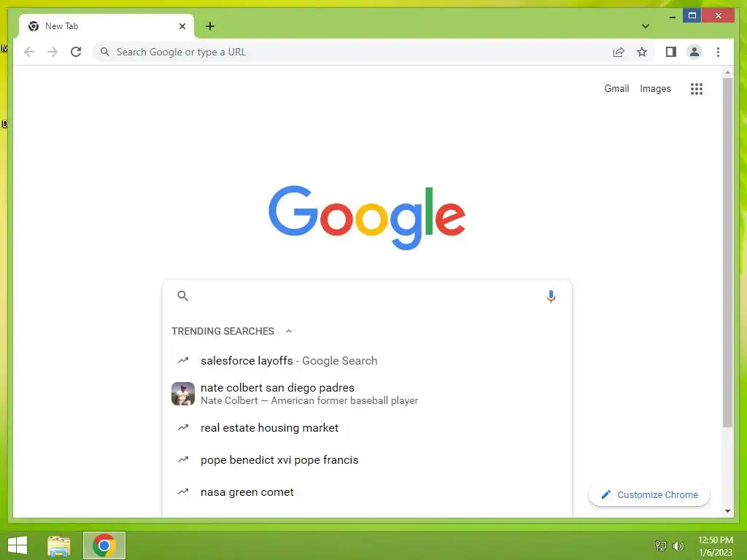
Task: Click the magnifier in Google search box
Action: [182, 296]
